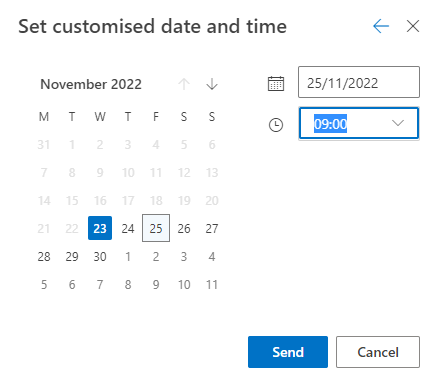The width and height of the screenshot is (438, 389).
Task: Click the clock icon beside time field
Action: click(x=276, y=125)
